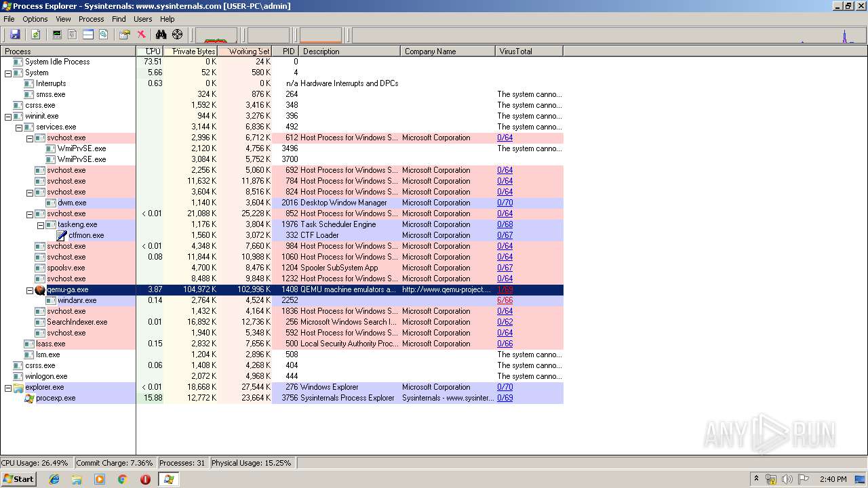Click the network tray icon
Image resolution: width=868 pixels, height=488 pixels.
coord(771,479)
